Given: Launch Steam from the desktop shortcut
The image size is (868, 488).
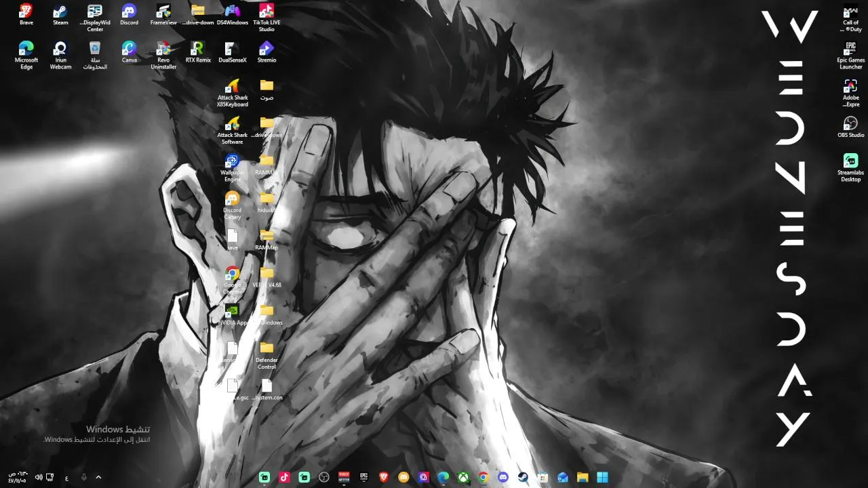Looking at the screenshot, I should point(60,15).
